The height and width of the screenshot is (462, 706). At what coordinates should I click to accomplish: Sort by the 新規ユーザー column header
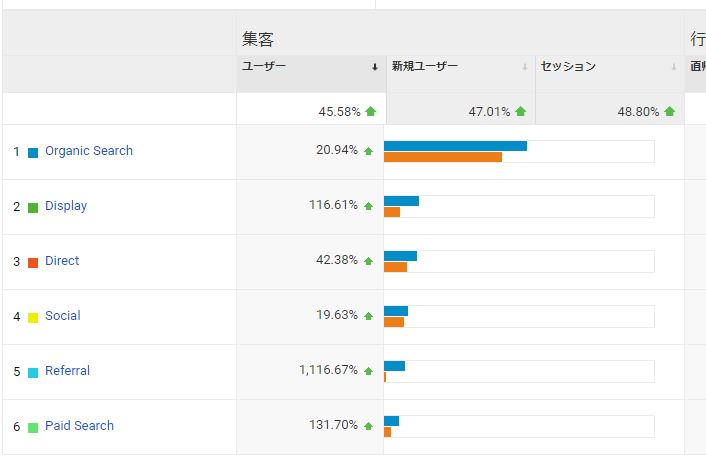(425, 66)
